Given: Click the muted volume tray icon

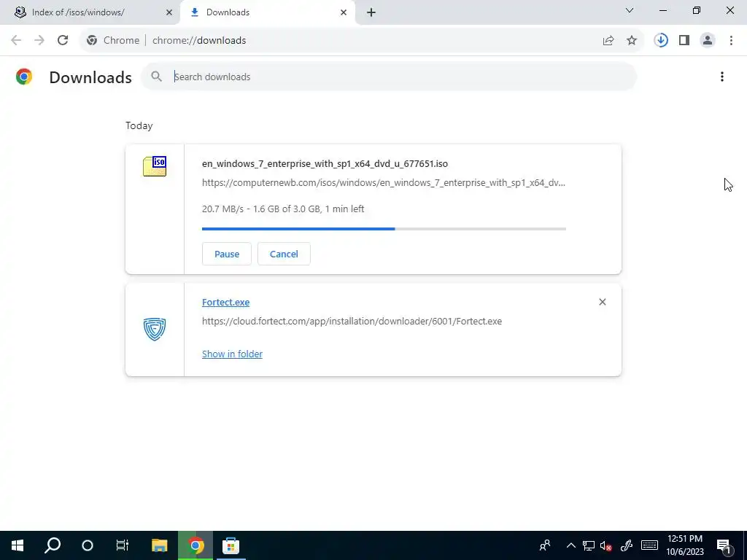Looking at the screenshot, I should (606, 545).
